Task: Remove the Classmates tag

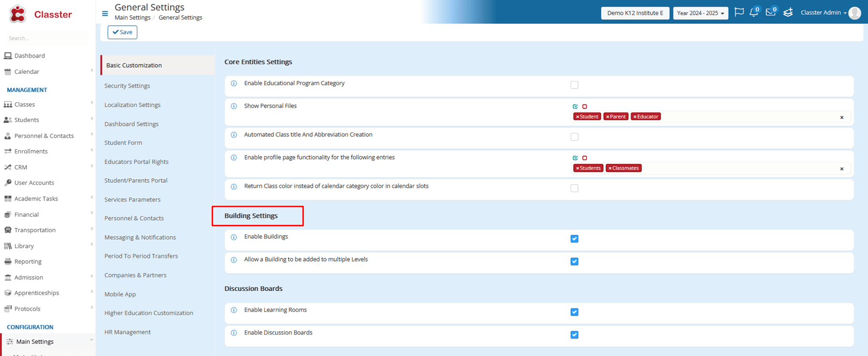Action: click(x=610, y=168)
